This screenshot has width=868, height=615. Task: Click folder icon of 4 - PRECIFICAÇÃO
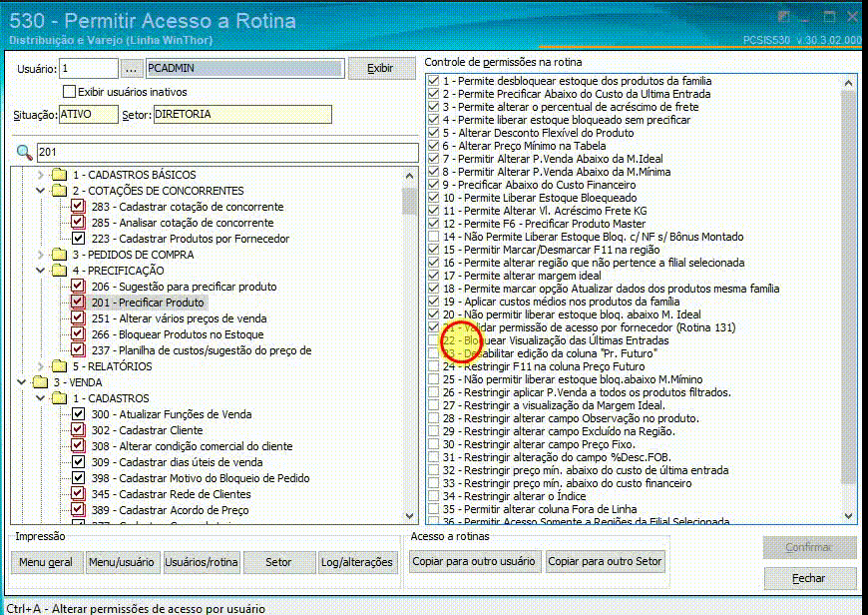click(x=59, y=271)
